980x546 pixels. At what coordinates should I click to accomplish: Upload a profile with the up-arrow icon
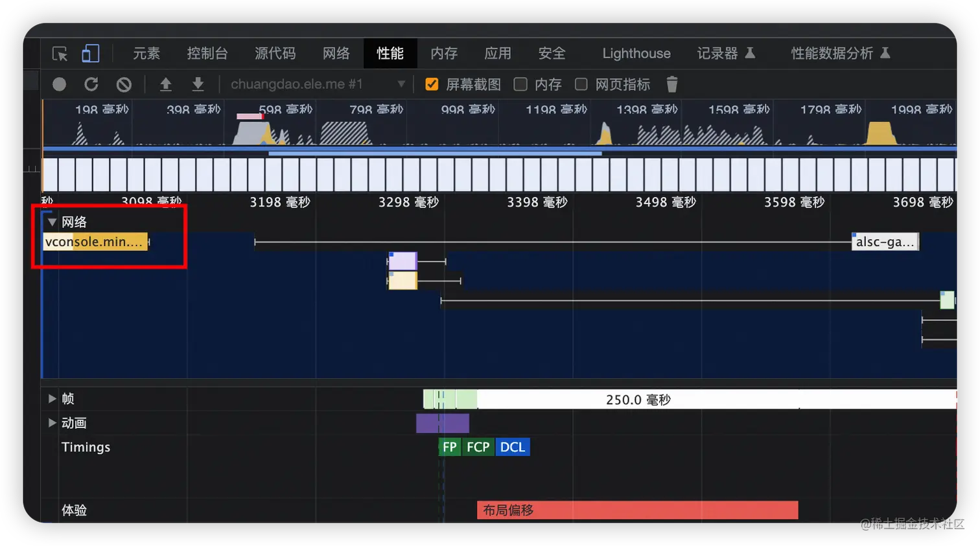pos(166,84)
